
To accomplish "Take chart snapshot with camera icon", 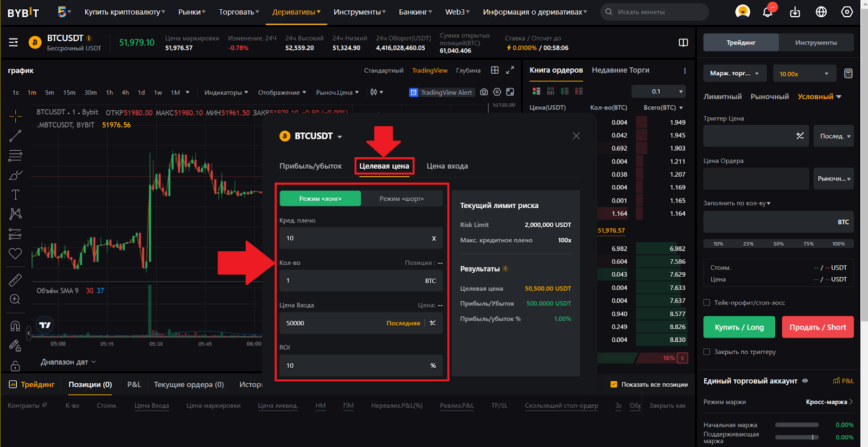I will point(484,92).
